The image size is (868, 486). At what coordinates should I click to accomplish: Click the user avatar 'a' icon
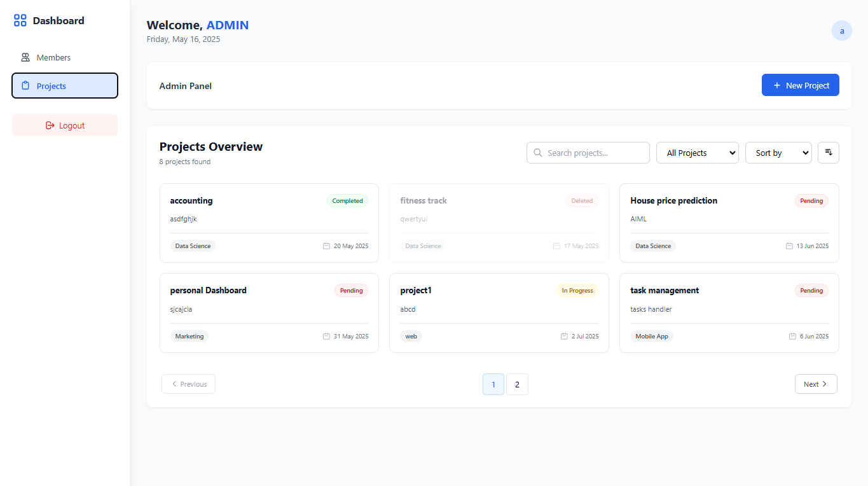tap(841, 31)
